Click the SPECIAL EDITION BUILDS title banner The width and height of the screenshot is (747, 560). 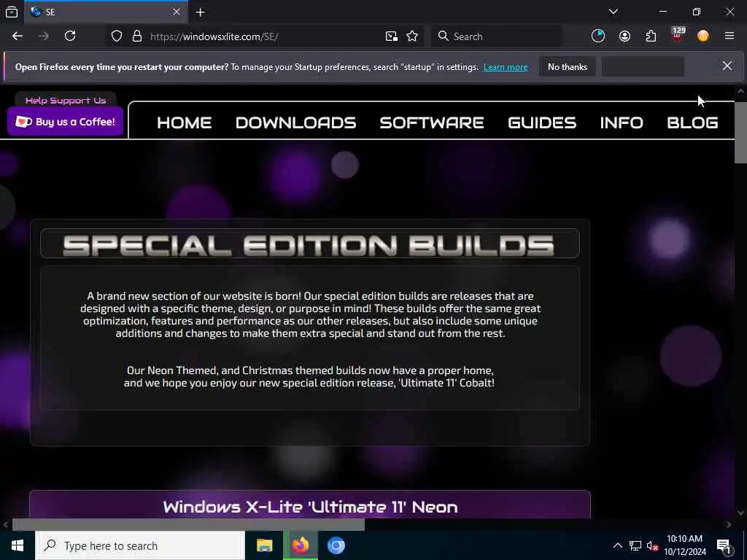[309, 244]
